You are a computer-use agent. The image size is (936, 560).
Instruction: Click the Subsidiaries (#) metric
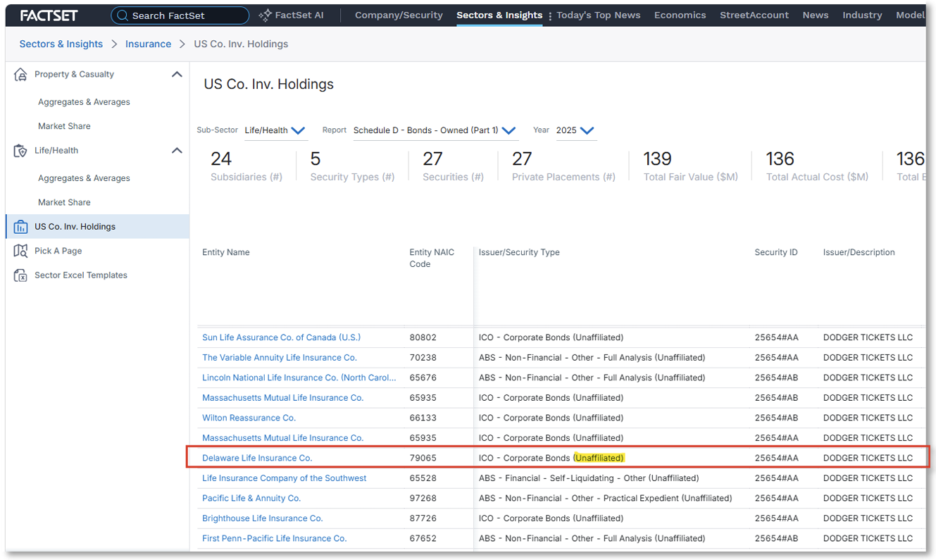pyautogui.click(x=247, y=166)
